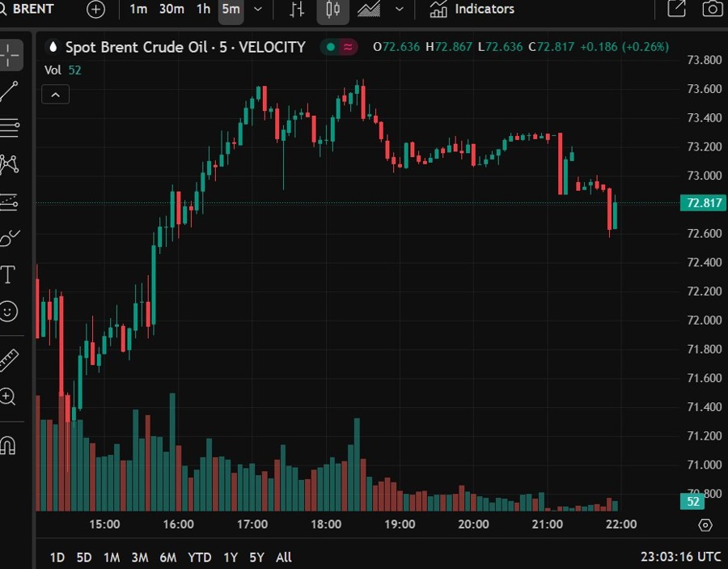Set date range to 3M
728x569 pixels.
140,558
